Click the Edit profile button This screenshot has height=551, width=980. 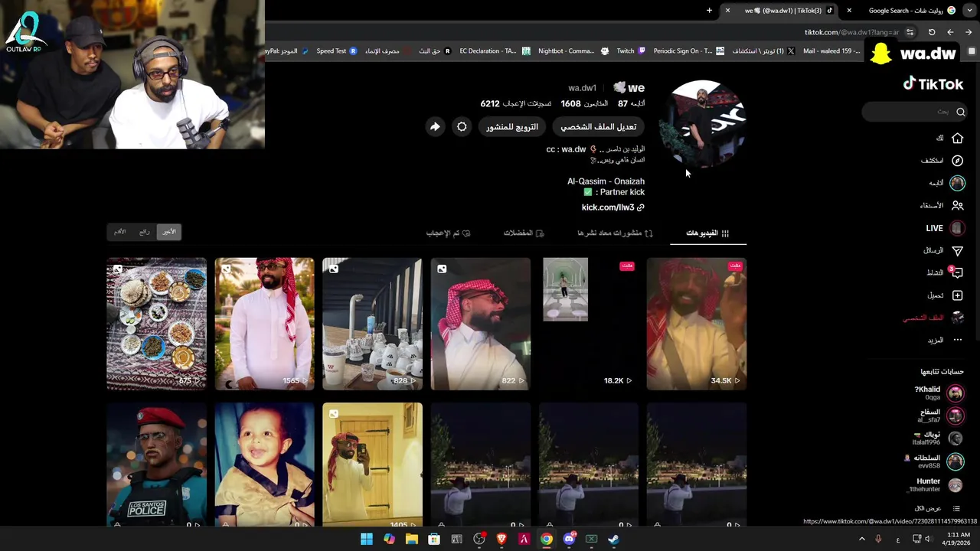tap(598, 127)
